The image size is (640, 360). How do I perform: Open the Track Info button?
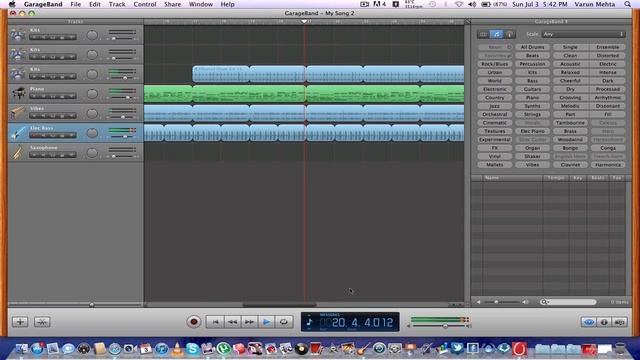(604, 322)
